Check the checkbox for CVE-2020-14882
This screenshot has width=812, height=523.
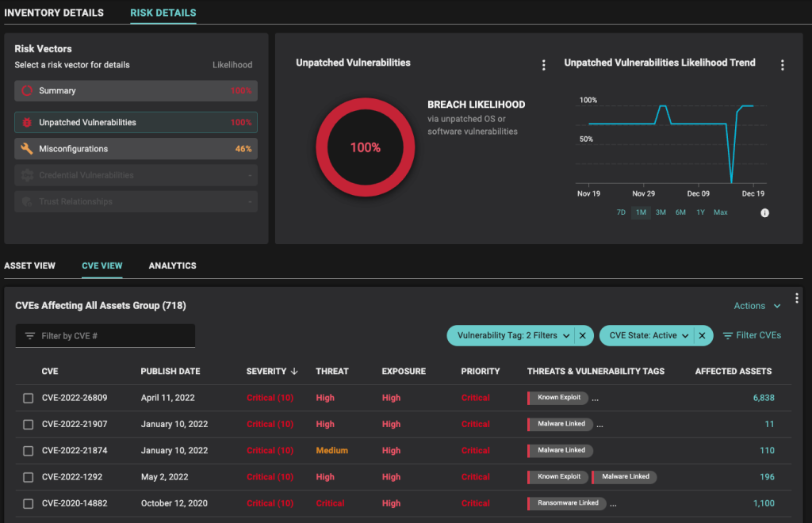click(x=29, y=503)
